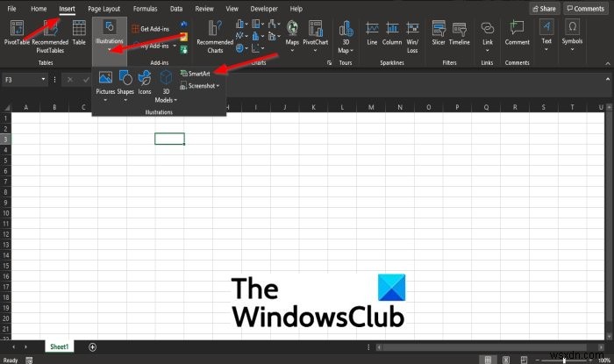Switch to the Review tab
Image resolution: width=614 pixels, height=364 pixels.
coord(204,9)
